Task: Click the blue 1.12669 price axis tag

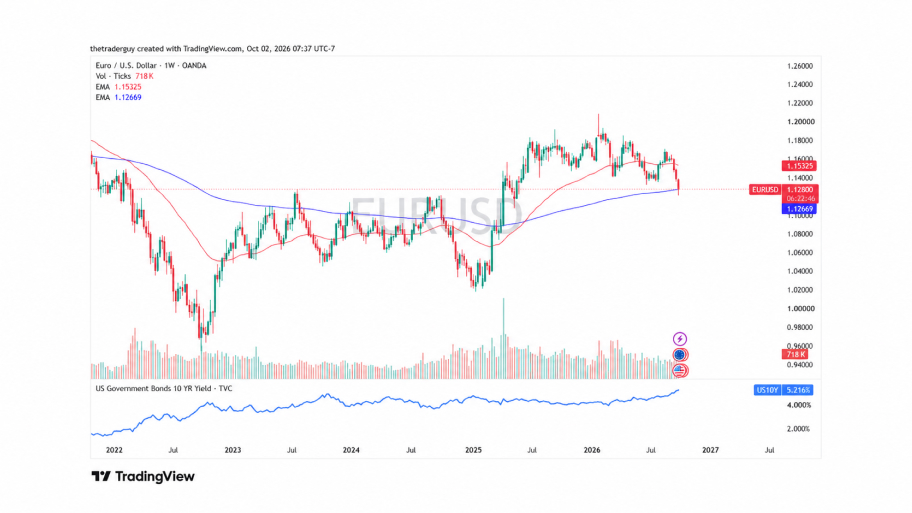Action: pyautogui.click(x=799, y=209)
